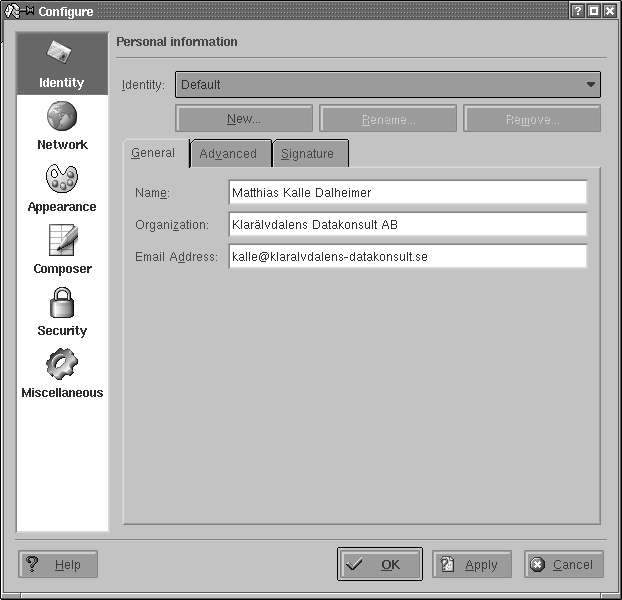Close the Configure dialog window

[609, 11]
